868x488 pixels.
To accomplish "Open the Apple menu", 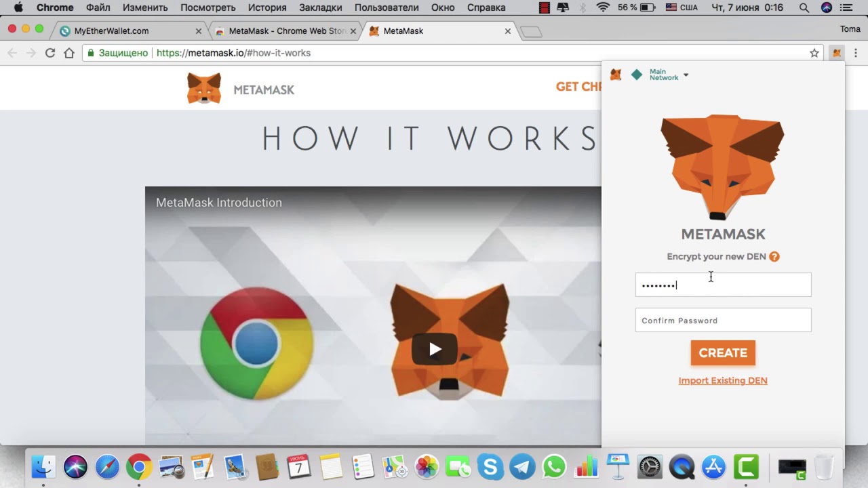I will coord(18,8).
